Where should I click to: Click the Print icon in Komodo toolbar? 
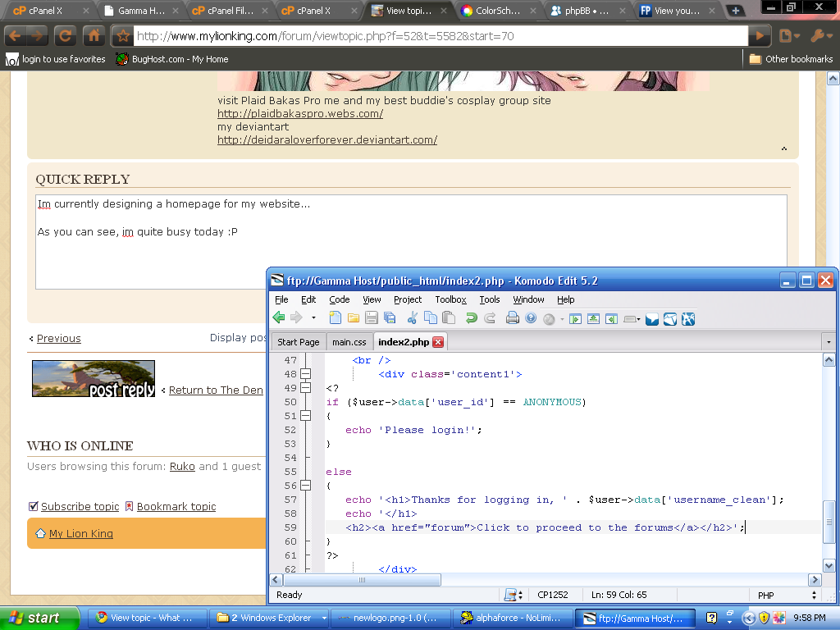coord(513,318)
